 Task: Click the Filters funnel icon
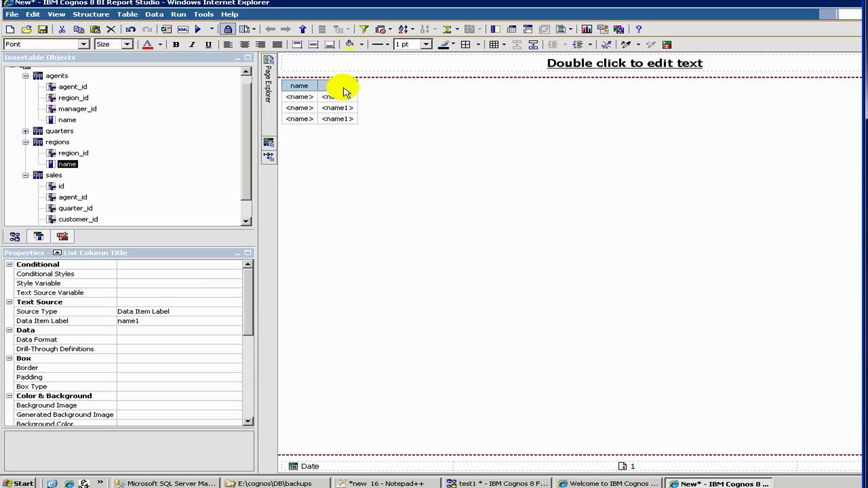coord(364,29)
